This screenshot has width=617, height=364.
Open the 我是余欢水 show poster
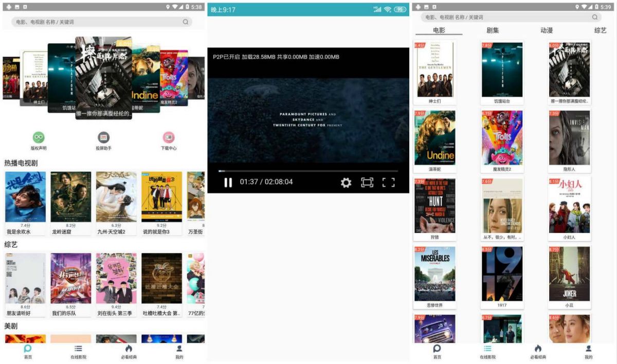click(25, 197)
